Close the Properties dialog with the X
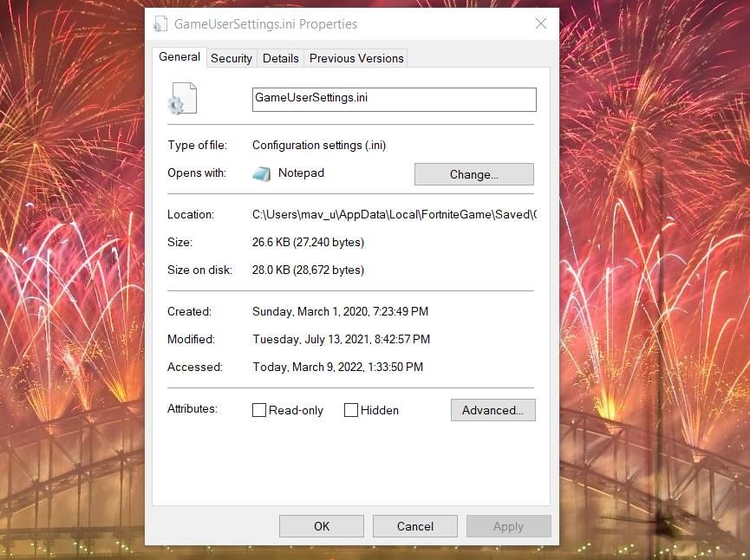750x560 pixels. (541, 23)
